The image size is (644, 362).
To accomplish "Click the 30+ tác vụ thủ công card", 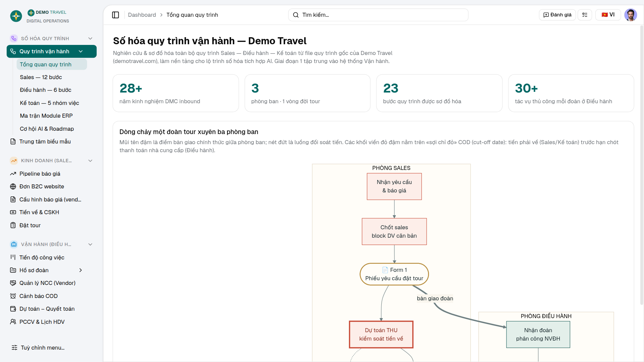I will coord(571,93).
